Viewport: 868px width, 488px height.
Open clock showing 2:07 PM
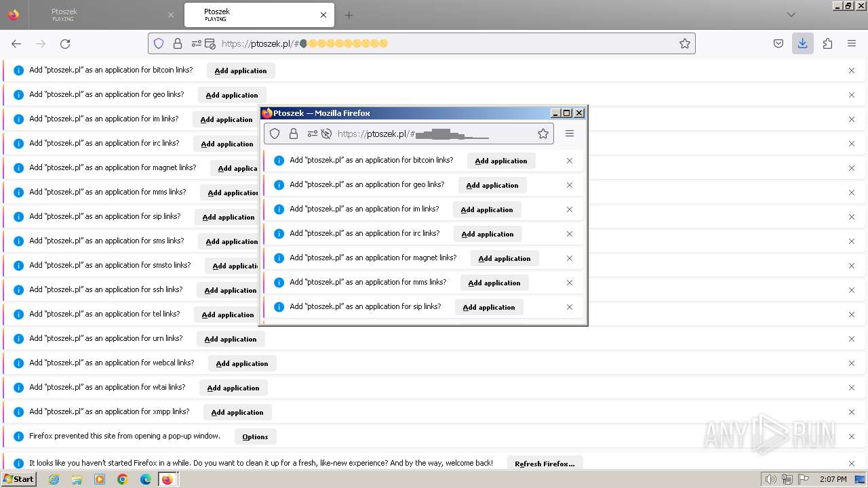tap(833, 479)
